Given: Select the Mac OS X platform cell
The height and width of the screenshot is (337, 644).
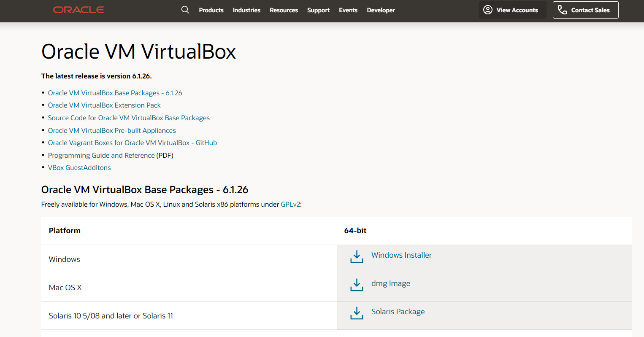Looking at the screenshot, I should click(x=189, y=287).
